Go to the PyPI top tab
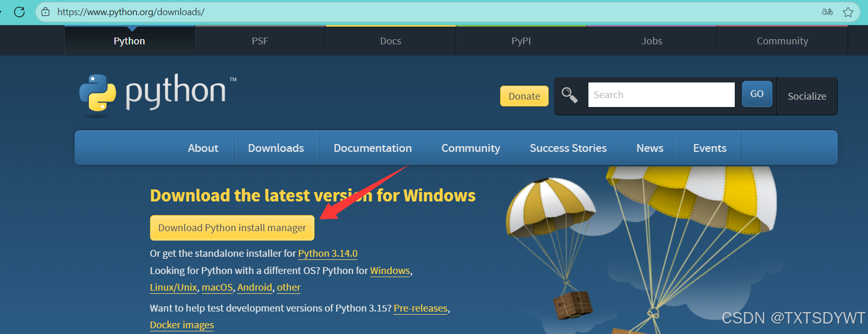Image resolution: width=868 pixels, height=334 pixels. click(521, 41)
